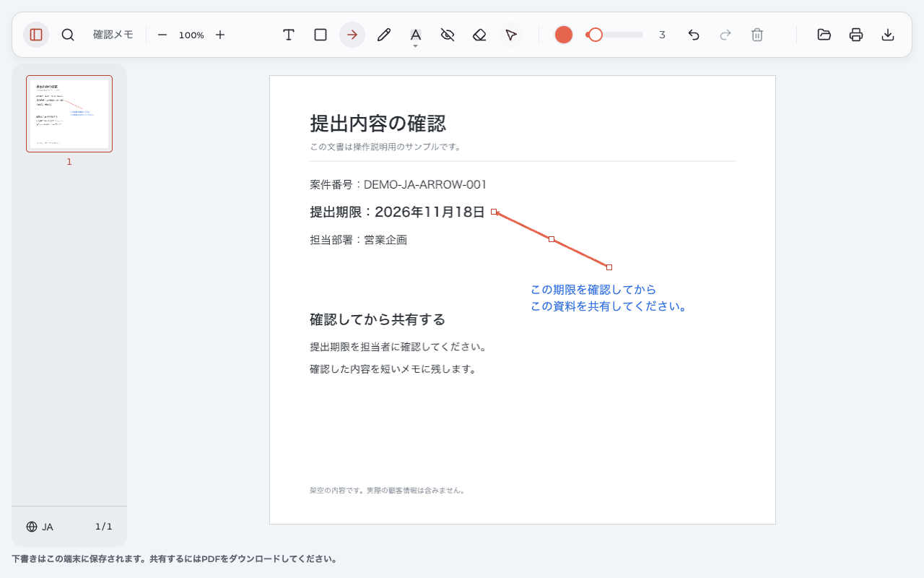Download the PDF
Viewport: 924px width, 578px height.
pyautogui.click(x=888, y=35)
